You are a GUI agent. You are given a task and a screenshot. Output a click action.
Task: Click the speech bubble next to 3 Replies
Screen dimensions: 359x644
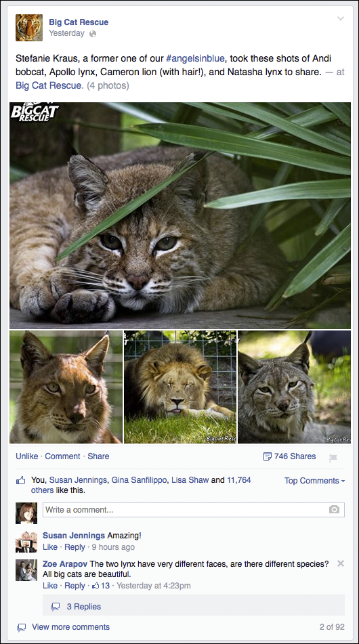pos(56,607)
